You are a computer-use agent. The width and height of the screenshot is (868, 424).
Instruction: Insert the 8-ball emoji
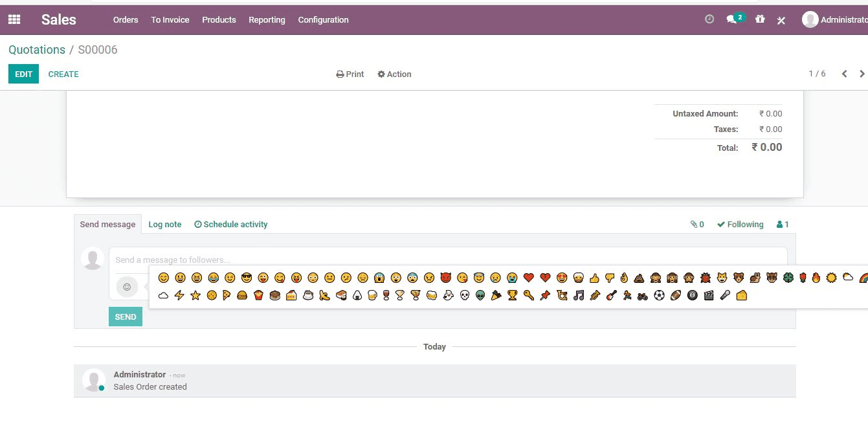[x=693, y=295]
